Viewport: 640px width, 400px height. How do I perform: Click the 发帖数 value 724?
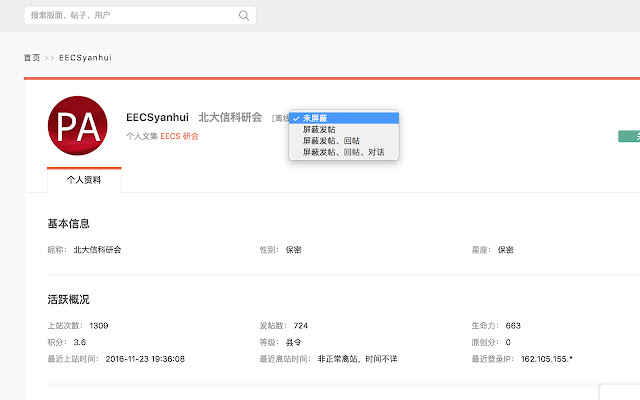click(301, 326)
